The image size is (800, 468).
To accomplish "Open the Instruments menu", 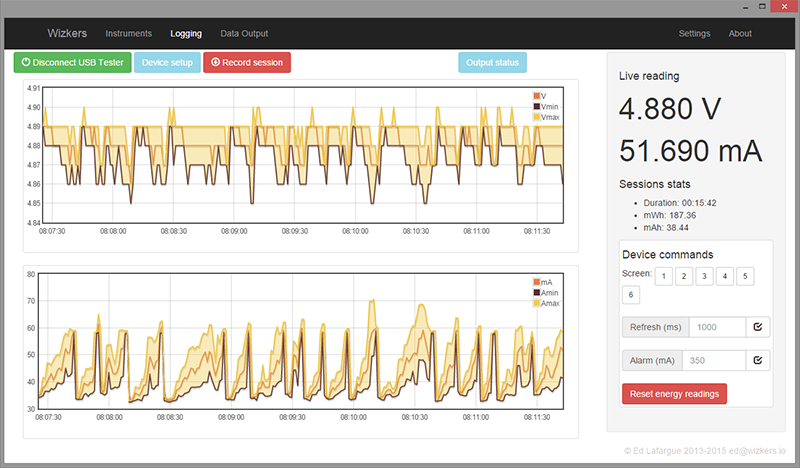I will click(129, 33).
